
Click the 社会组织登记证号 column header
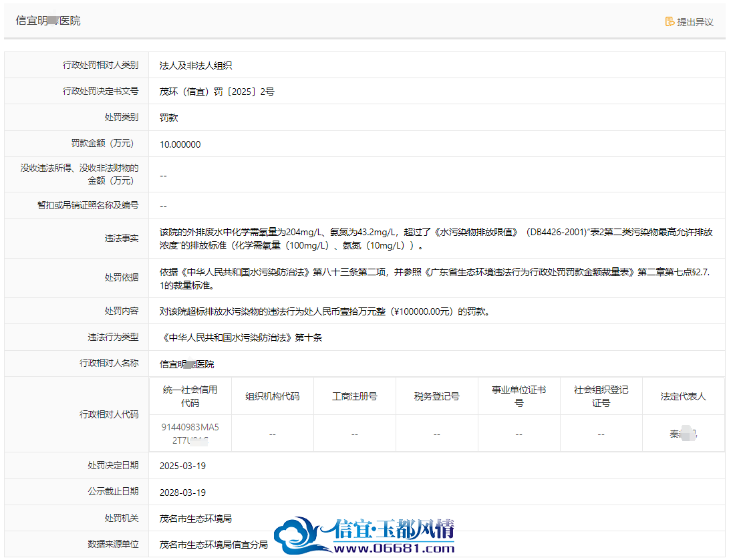tap(601, 396)
